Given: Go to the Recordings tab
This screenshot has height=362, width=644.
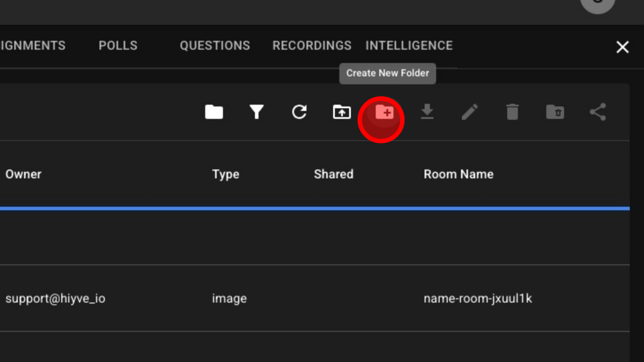Looking at the screenshot, I should pos(312,45).
